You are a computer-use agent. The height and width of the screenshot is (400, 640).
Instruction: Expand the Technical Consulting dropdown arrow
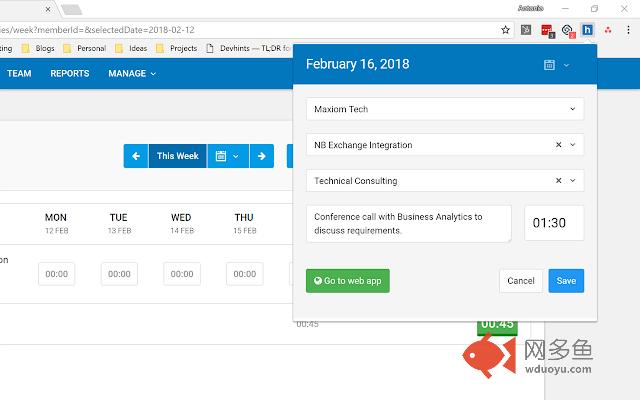coord(573,180)
